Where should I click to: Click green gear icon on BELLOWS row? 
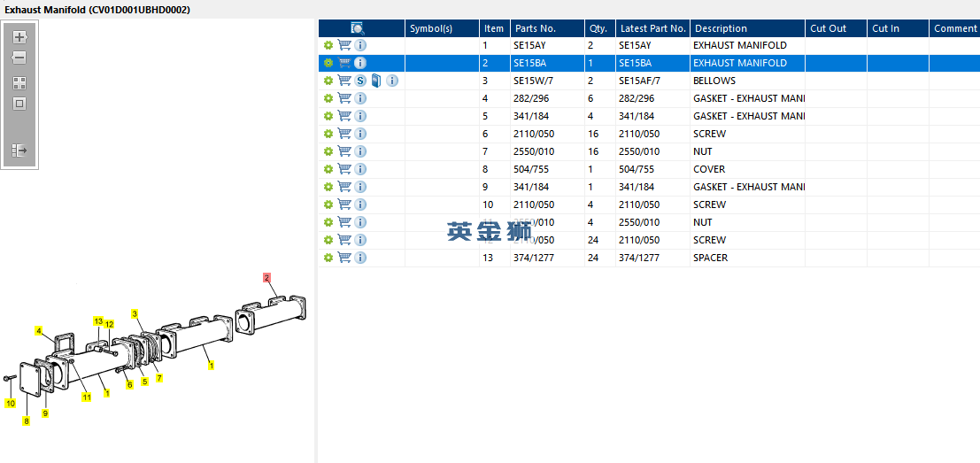pyautogui.click(x=328, y=81)
